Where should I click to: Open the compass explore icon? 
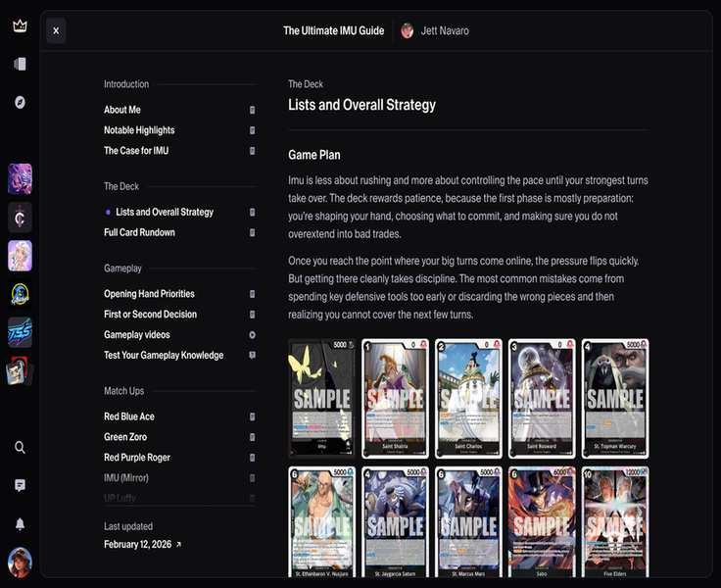pos(20,102)
